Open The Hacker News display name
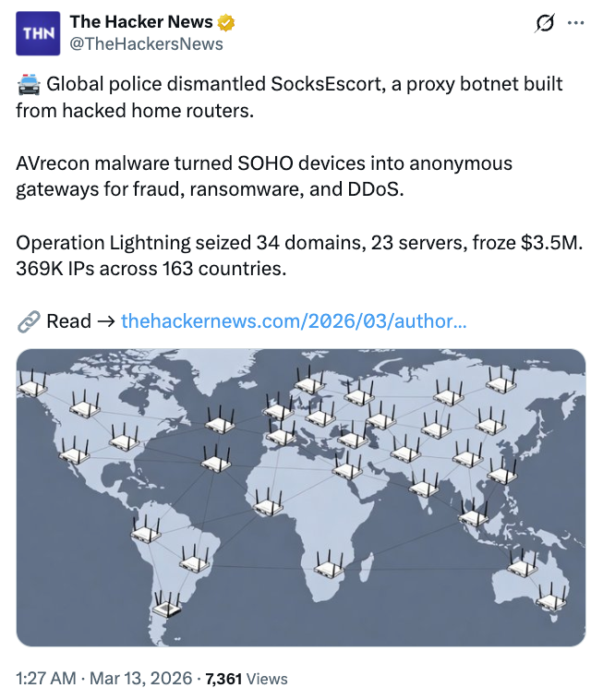Viewport: 603px width, 700px height. 141,22
